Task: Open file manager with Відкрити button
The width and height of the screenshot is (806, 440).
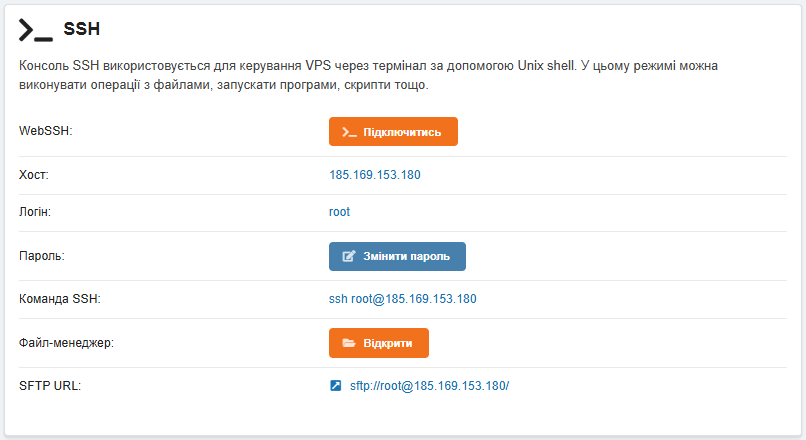Action: tap(379, 343)
